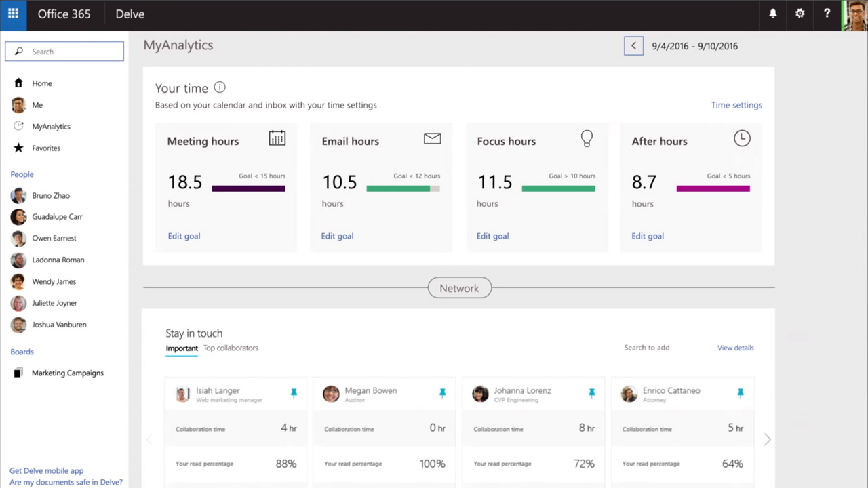Show next contacts with right chevron
The image size is (868, 488).
pos(767,439)
